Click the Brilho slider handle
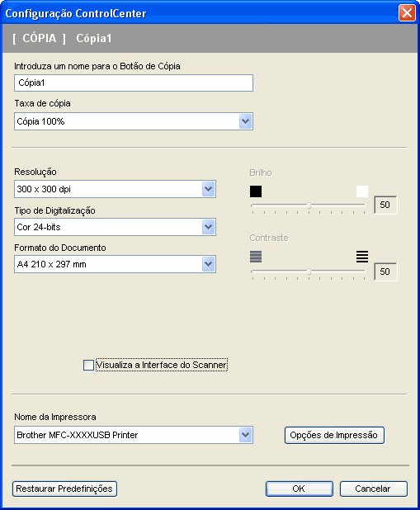The height and width of the screenshot is (510, 420). tap(309, 205)
